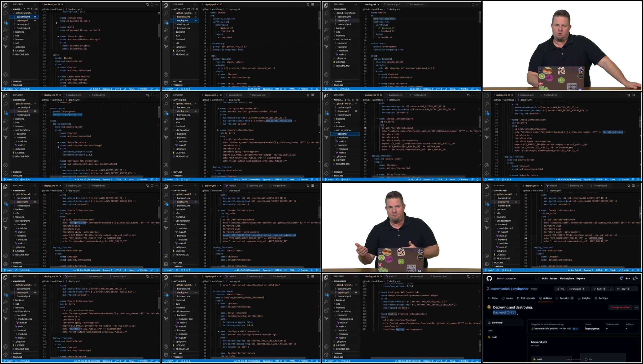Click bsommardahl's small avatar beside "pushed"

532,328
